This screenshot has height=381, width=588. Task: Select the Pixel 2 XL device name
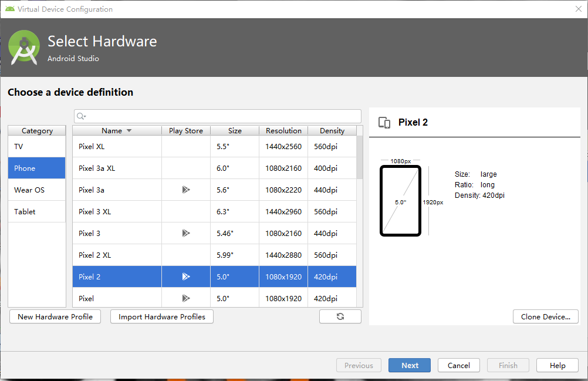pyautogui.click(x=95, y=255)
